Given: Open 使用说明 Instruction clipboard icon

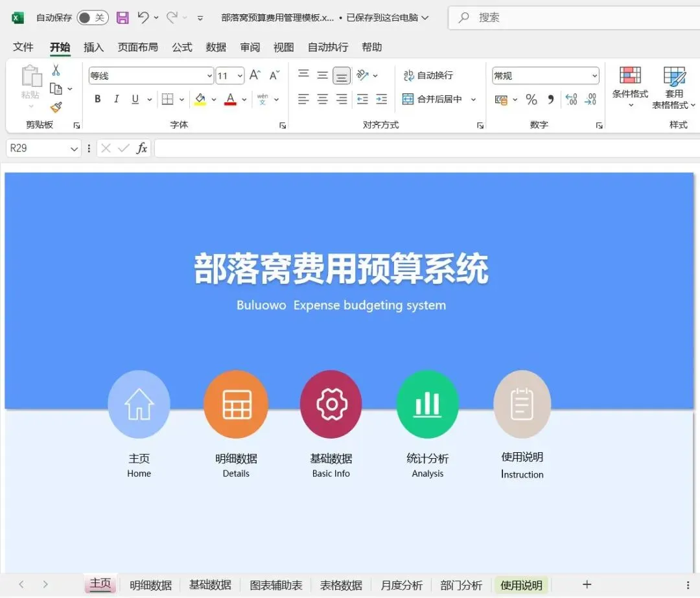Looking at the screenshot, I should [522, 404].
